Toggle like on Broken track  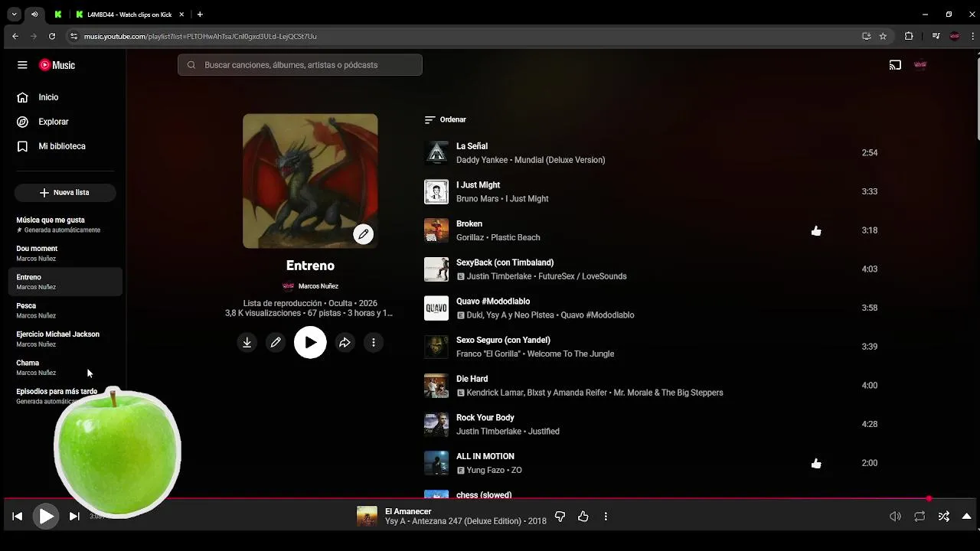coord(816,230)
